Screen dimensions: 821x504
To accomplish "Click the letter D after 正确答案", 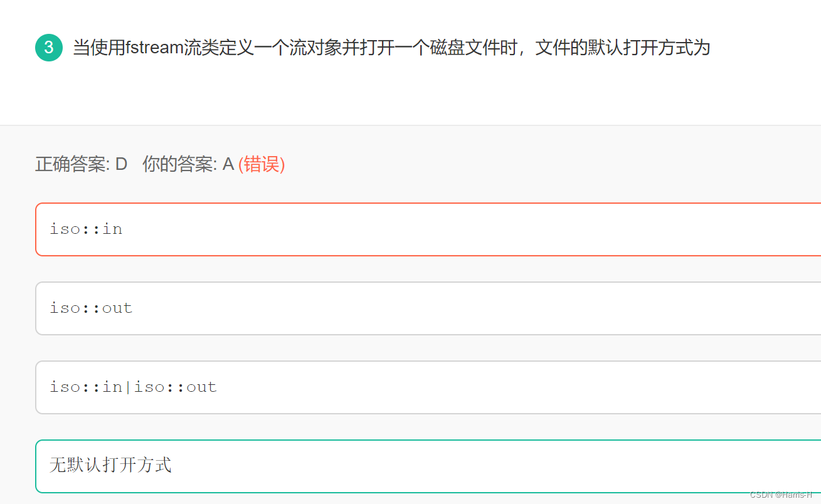I will 121,164.
